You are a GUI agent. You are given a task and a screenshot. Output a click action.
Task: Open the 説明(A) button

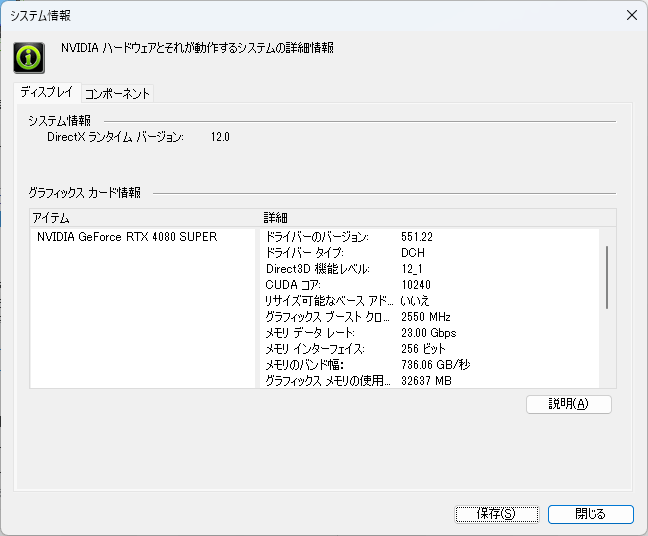click(x=569, y=404)
